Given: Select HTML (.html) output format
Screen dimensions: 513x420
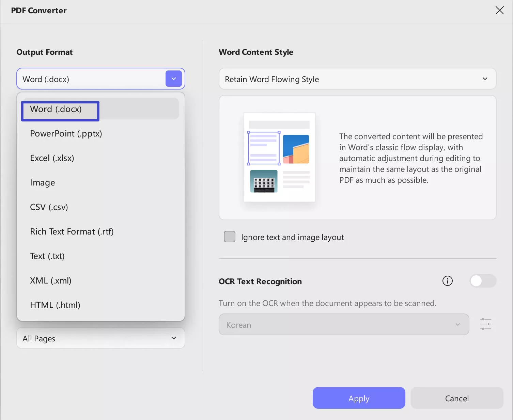Looking at the screenshot, I should click(55, 305).
